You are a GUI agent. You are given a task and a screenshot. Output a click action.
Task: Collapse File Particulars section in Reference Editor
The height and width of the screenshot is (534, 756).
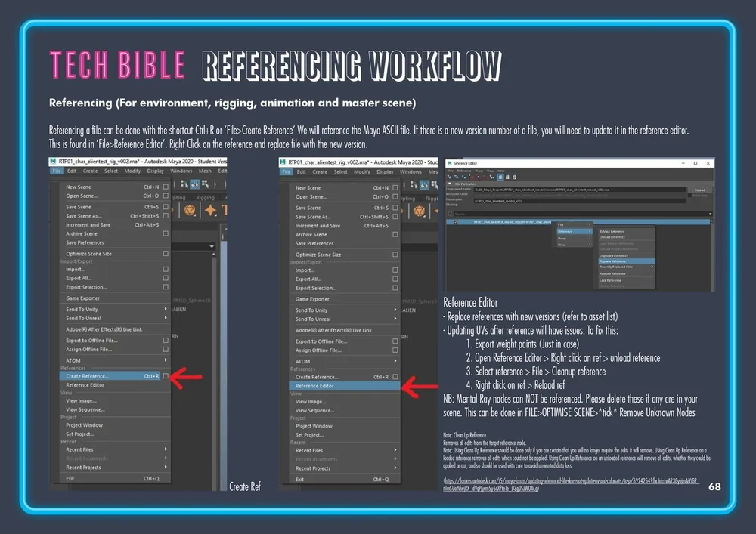coord(450,184)
